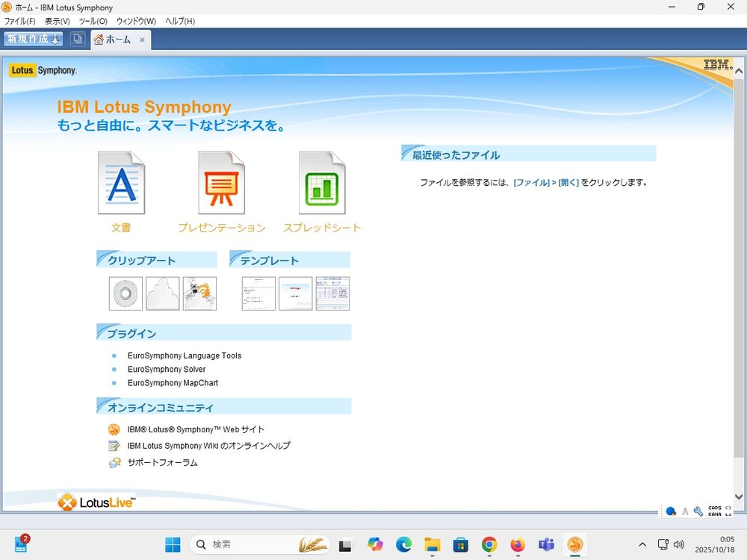The image size is (747, 560).
Task: Open the presentation template thumbnail
Action: 295,293
